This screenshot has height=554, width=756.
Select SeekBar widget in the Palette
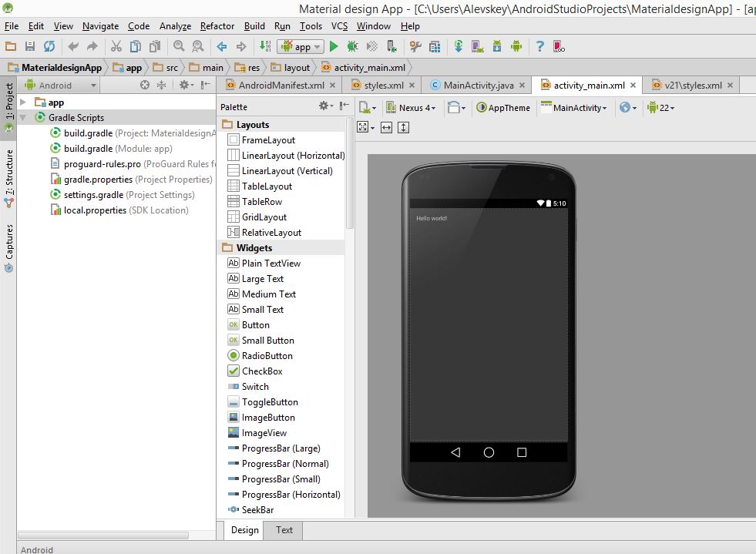pyautogui.click(x=257, y=510)
